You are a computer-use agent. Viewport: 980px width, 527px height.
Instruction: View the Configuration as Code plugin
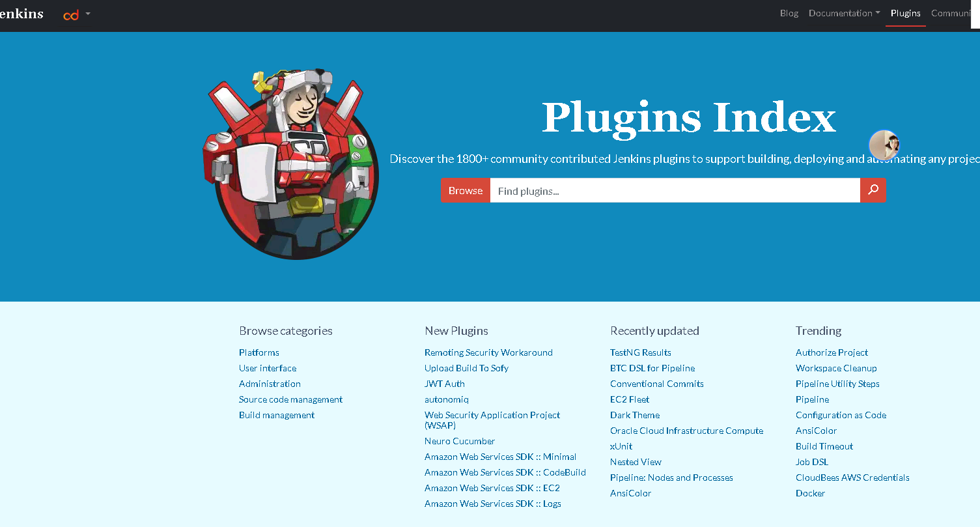pyautogui.click(x=841, y=415)
